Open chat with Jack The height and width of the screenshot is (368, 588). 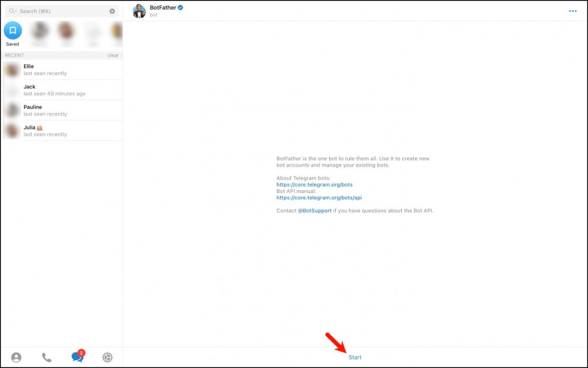click(63, 90)
